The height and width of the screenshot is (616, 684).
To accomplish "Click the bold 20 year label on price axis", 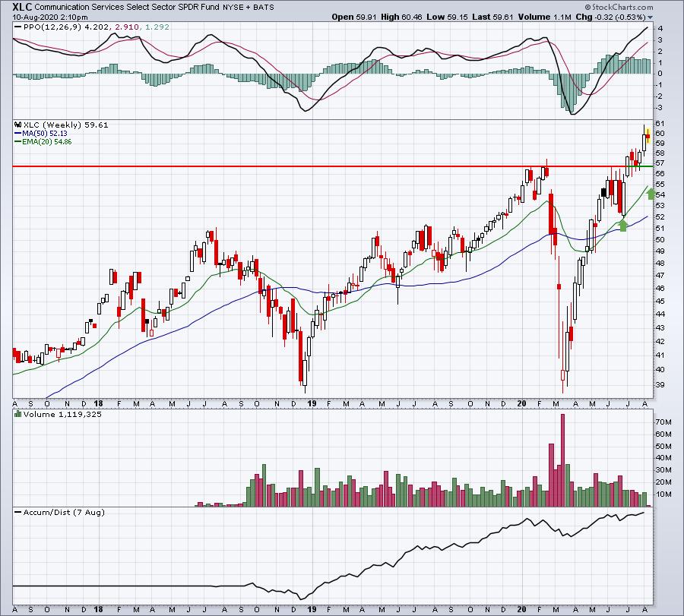I will point(521,403).
